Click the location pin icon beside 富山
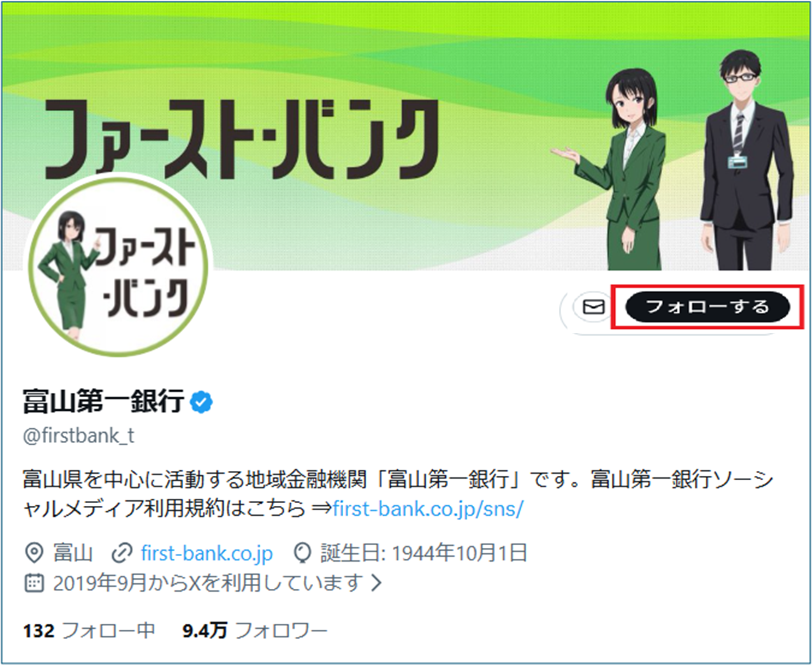 (34, 553)
